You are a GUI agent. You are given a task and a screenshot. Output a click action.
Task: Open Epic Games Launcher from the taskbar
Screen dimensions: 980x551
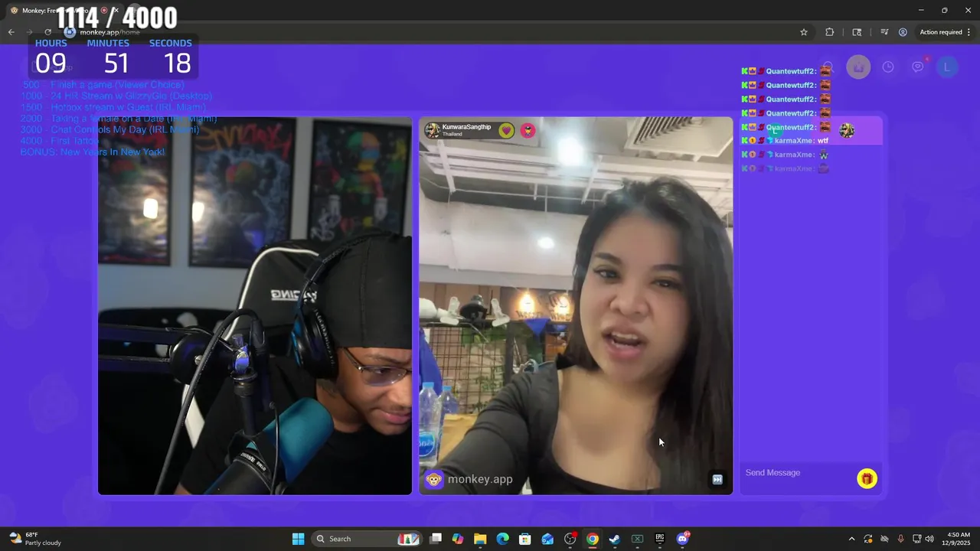tap(659, 539)
